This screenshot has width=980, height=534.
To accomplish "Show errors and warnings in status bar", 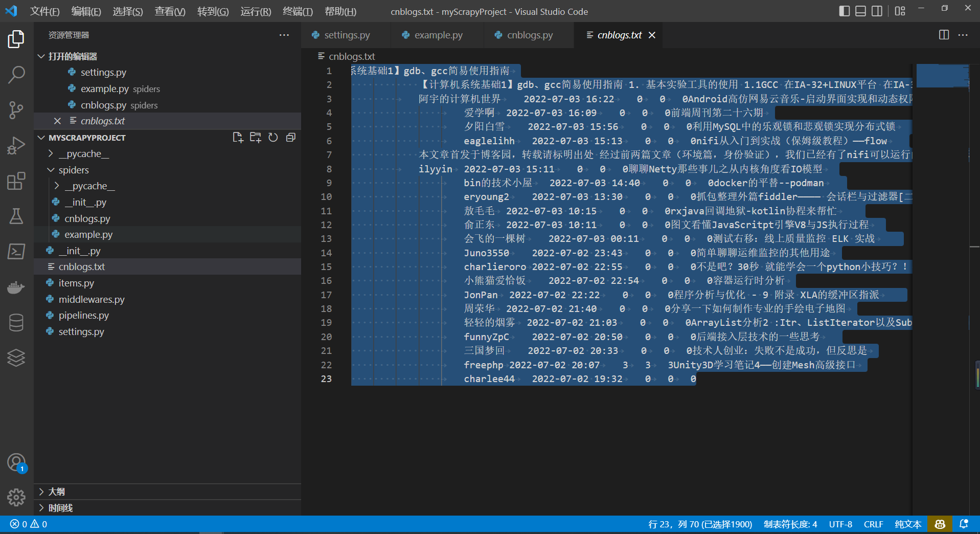I will pos(29,524).
